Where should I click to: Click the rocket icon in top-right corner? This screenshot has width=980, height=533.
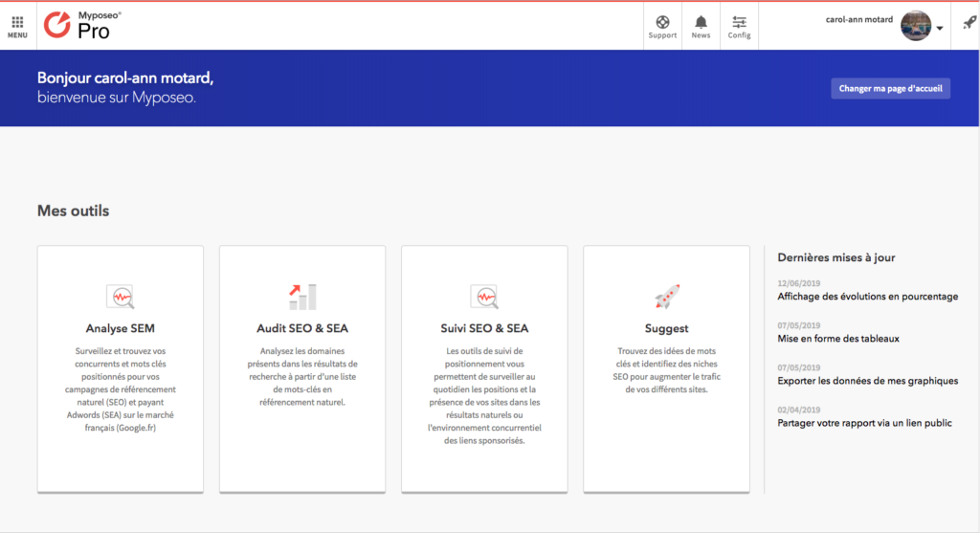pyautogui.click(x=969, y=23)
